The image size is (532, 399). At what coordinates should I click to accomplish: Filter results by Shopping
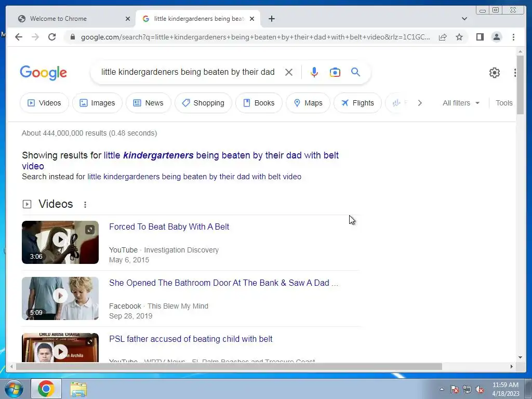203,103
